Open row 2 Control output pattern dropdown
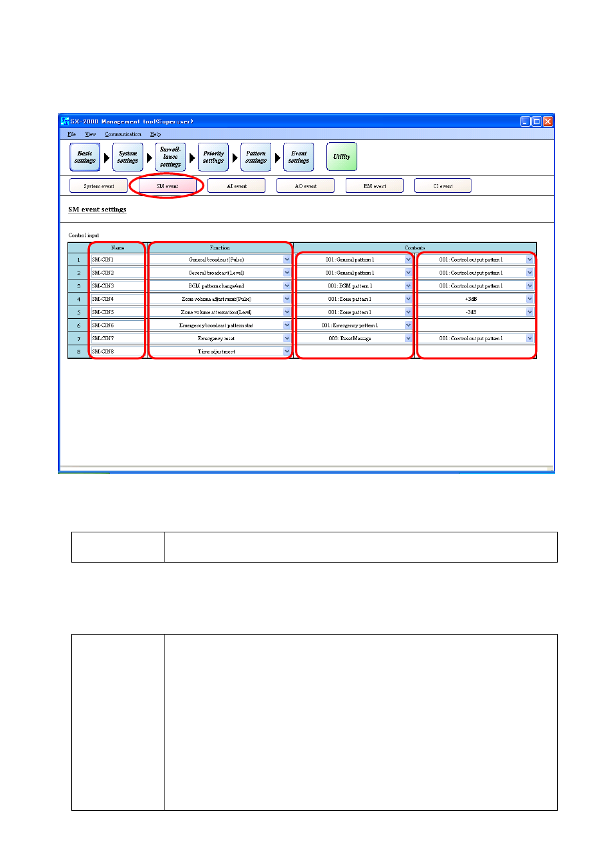This screenshot has height=868, width=613. click(x=530, y=273)
